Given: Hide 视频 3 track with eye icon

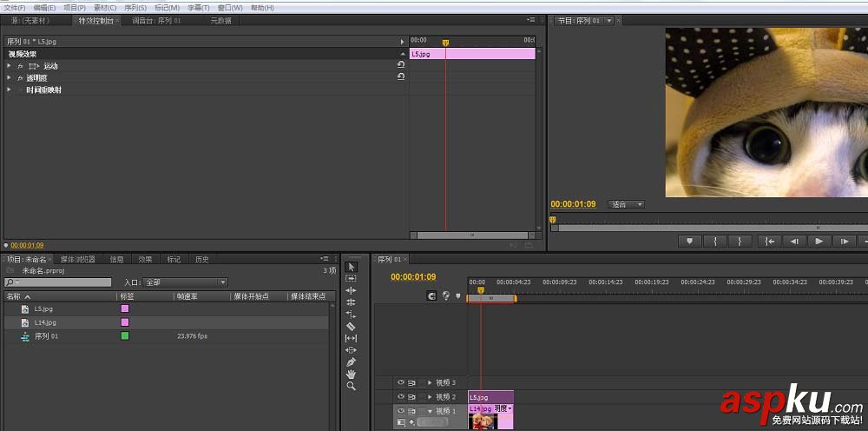Looking at the screenshot, I should (x=401, y=383).
